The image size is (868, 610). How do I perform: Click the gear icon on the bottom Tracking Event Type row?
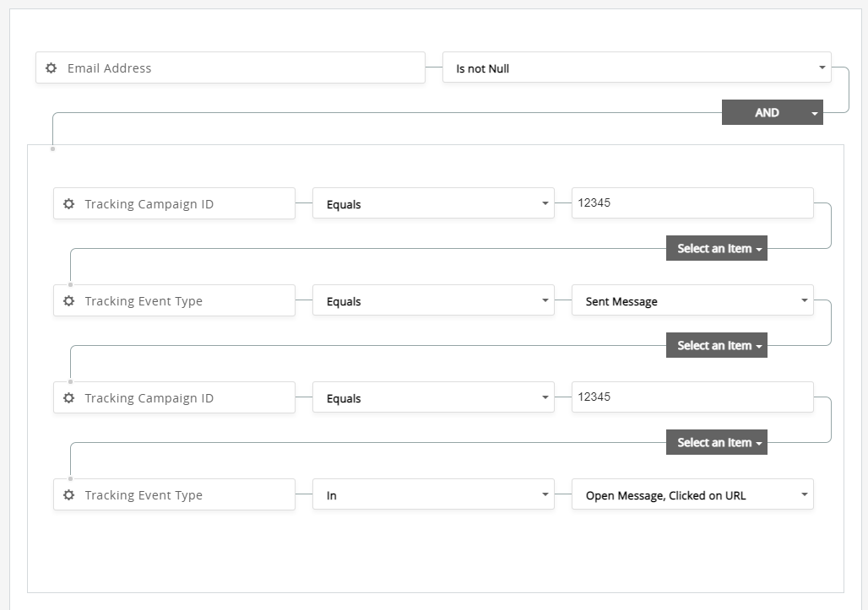(x=68, y=495)
